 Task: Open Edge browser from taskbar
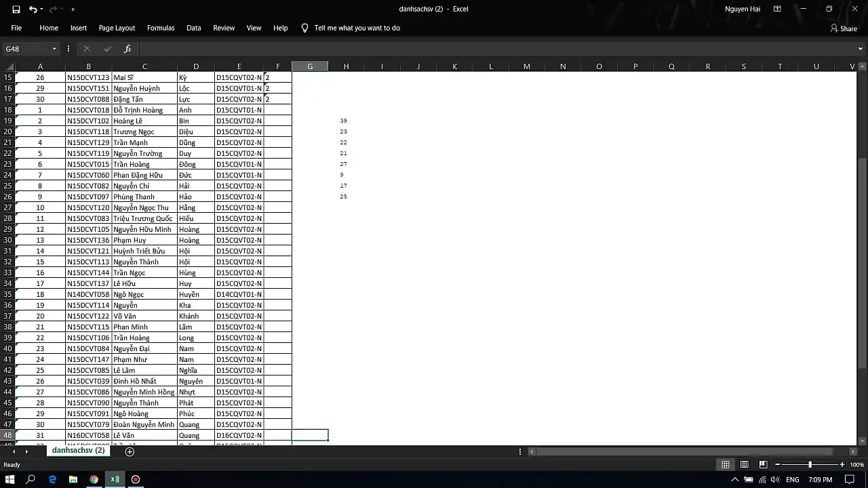[x=52, y=479]
